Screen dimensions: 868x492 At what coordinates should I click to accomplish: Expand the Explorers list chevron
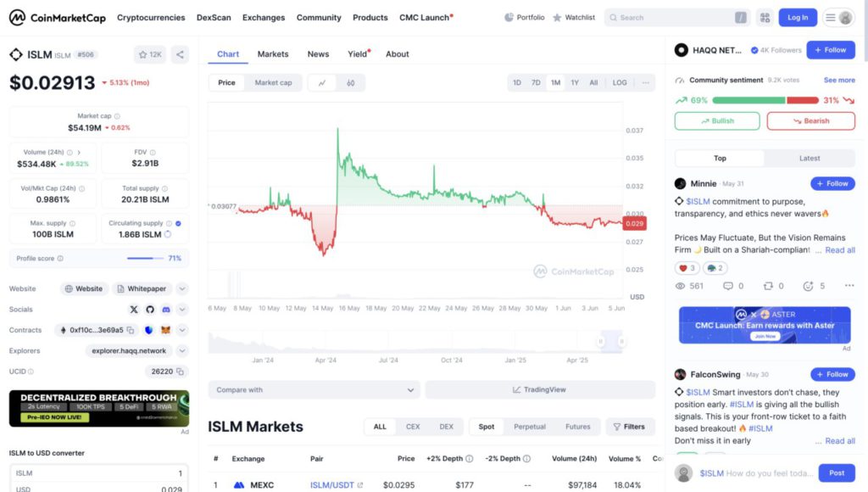click(x=182, y=350)
